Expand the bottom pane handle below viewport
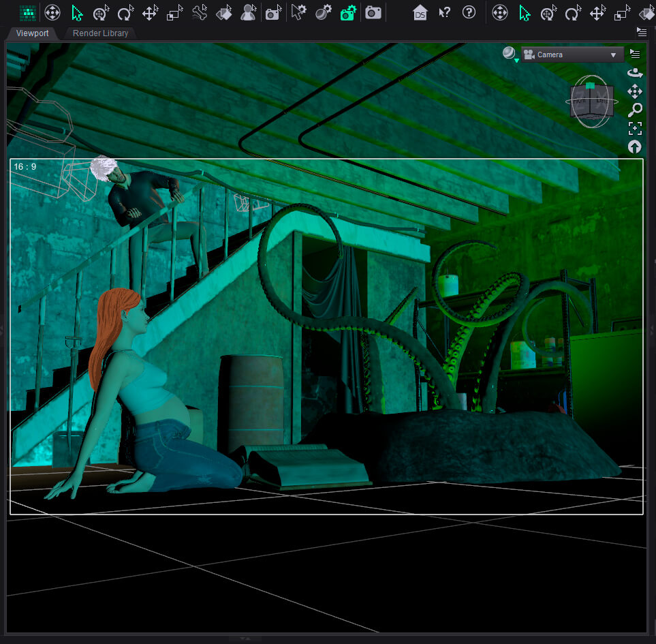The width and height of the screenshot is (656, 644). [x=245, y=639]
